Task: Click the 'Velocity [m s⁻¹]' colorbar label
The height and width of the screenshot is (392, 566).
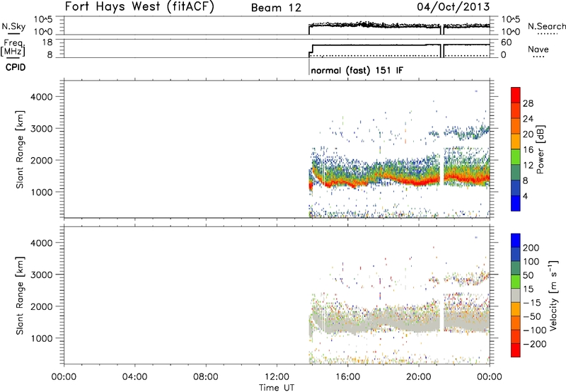Action: pyautogui.click(x=553, y=296)
